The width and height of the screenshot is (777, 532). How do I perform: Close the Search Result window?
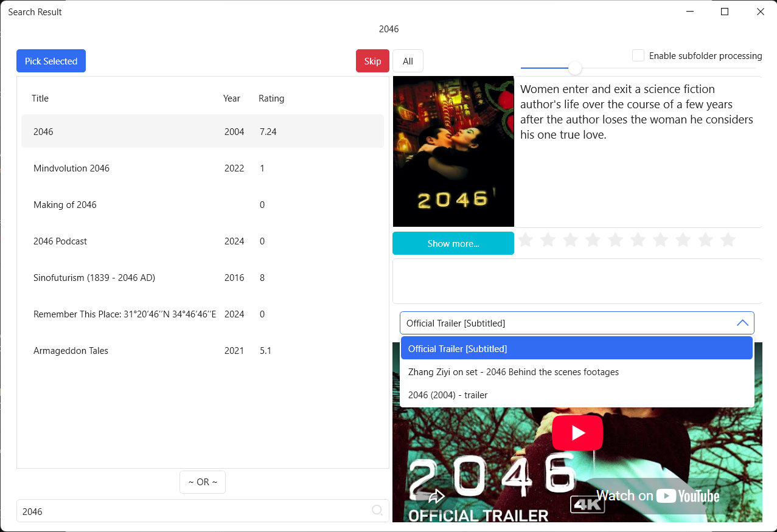pos(760,12)
